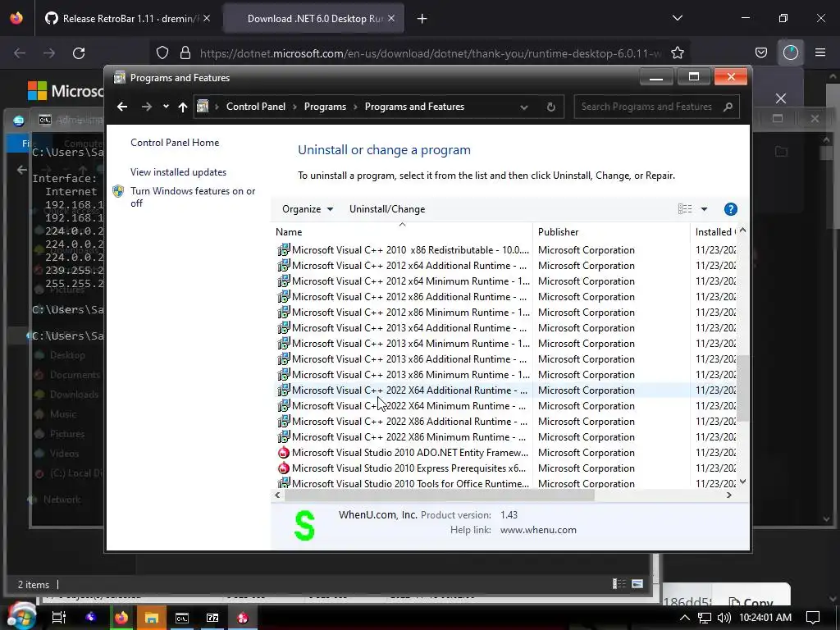
Task: Go back in Programs and Features window
Action: [x=122, y=107]
